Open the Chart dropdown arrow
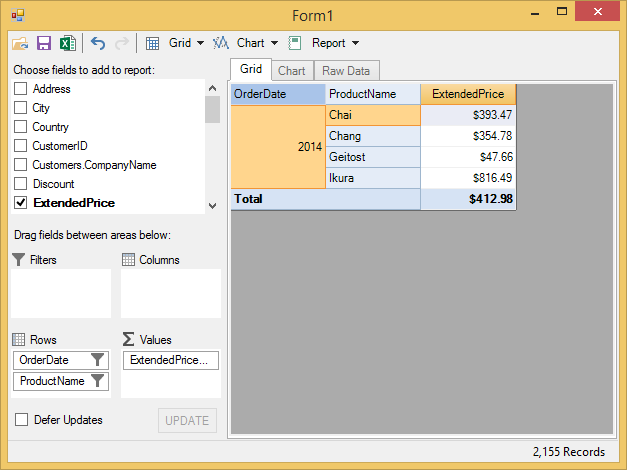 point(274,43)
